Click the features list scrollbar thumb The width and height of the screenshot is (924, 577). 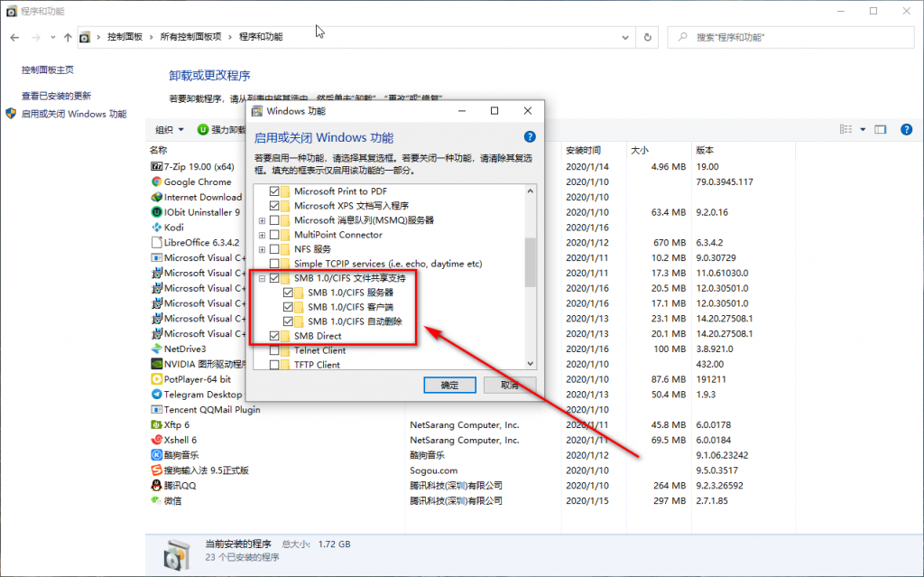coord(531,262)
